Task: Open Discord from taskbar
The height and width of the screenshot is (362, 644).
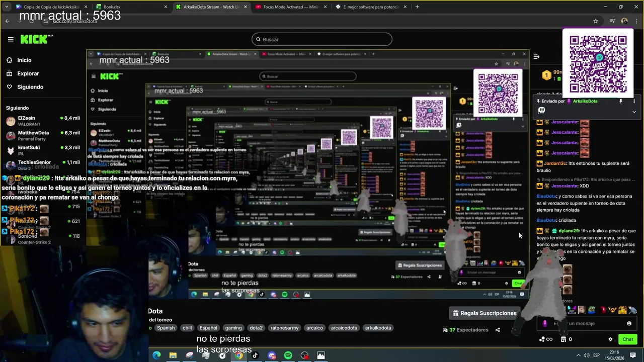Action: 272,355
